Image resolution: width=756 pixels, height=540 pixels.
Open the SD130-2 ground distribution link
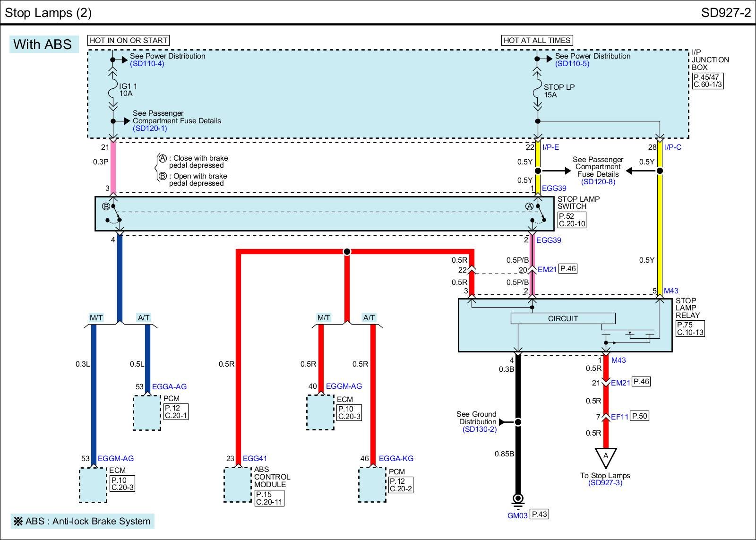[x=480, y=429]
